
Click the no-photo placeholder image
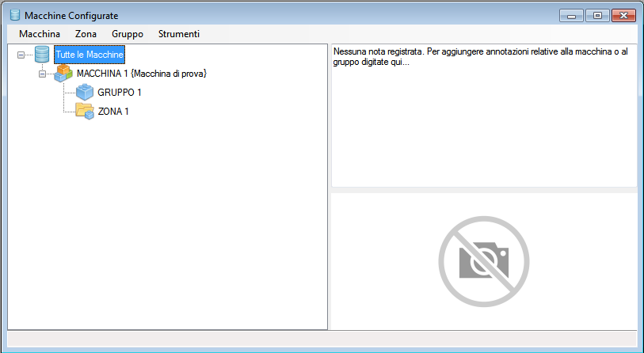pyautogui.click(x=484, y=261)
